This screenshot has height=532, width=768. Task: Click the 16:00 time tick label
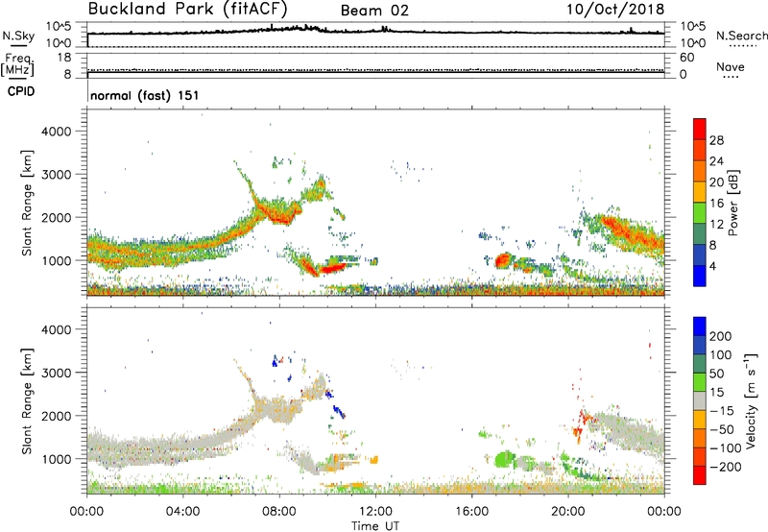click(x=472, y=512)
